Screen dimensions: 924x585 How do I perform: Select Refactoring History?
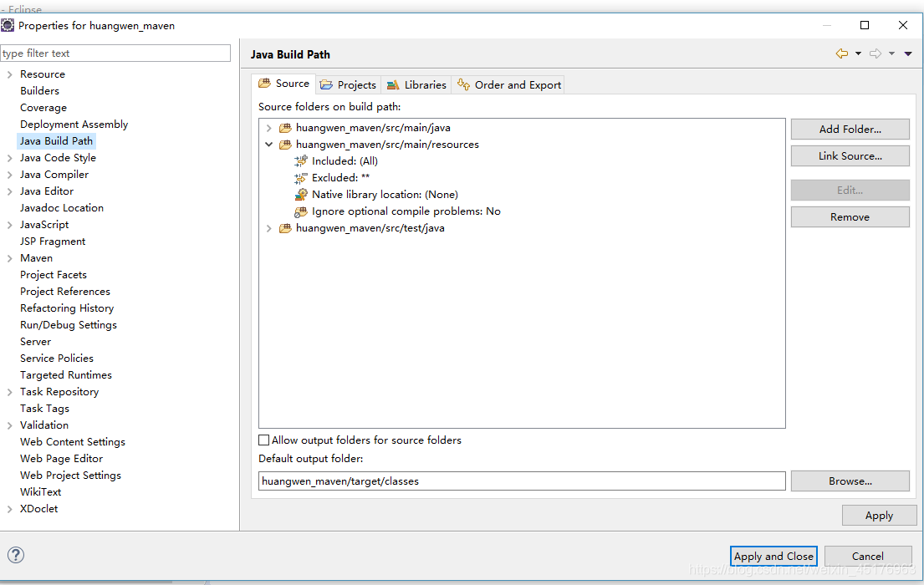coord(67,308)
